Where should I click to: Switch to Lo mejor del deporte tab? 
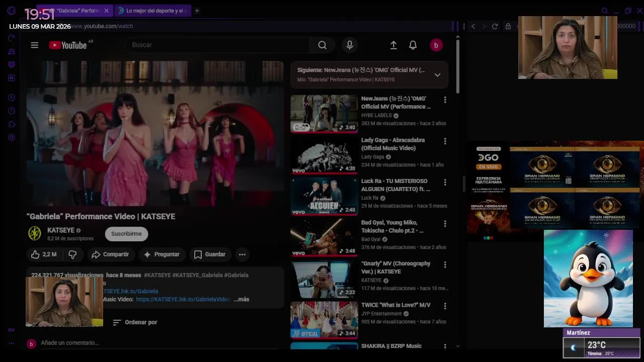[152, 11]
